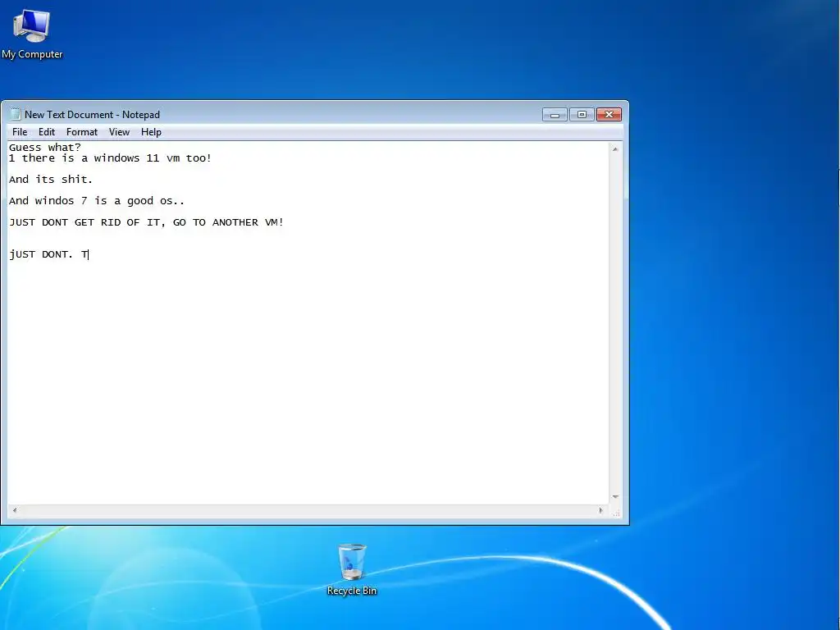Click the horizontal scrollbar right arrow

(x=601, y=510)
